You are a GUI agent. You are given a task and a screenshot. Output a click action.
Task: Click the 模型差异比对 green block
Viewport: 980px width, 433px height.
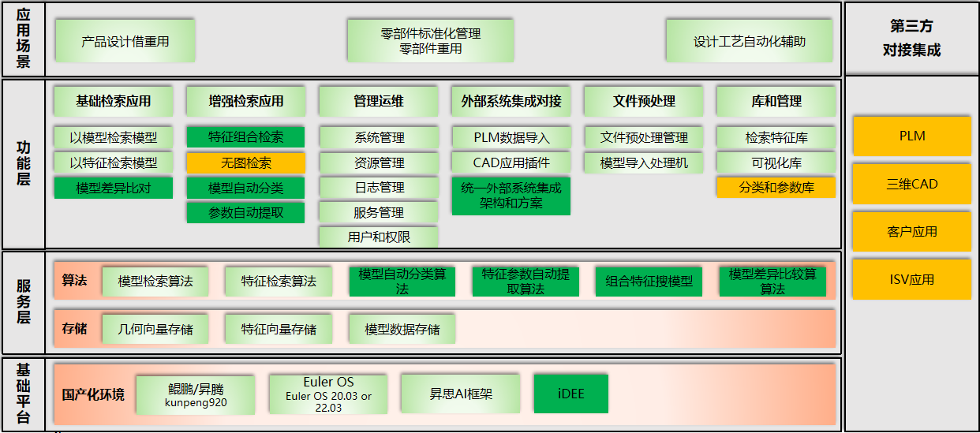coord(113,188)
